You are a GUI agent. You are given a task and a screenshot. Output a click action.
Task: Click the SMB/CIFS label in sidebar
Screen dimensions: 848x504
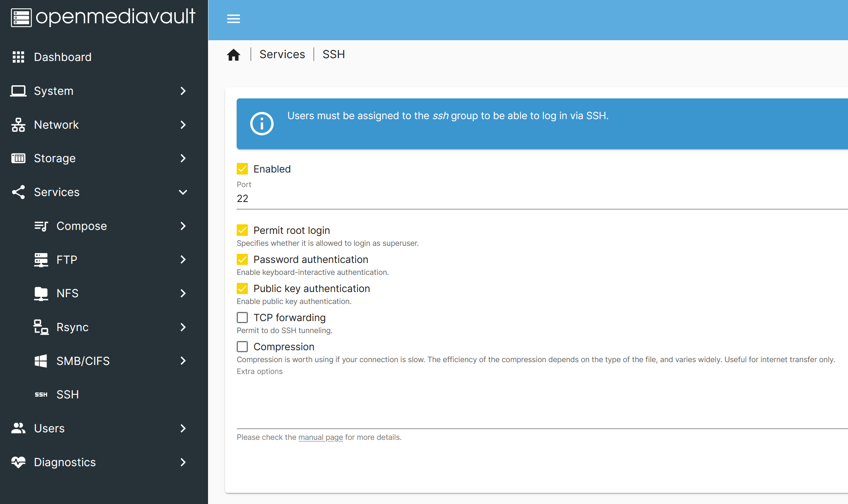pos(83,361)
